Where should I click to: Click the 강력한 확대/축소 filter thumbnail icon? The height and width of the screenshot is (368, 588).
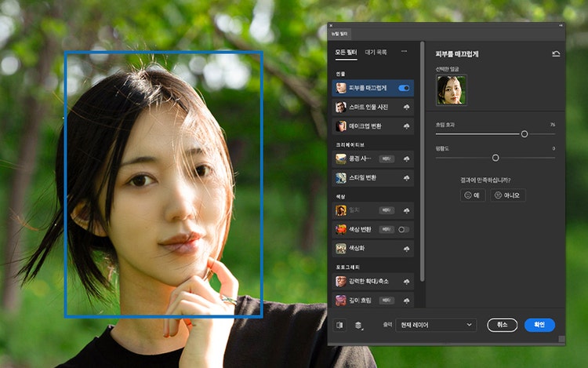(341, 282)
